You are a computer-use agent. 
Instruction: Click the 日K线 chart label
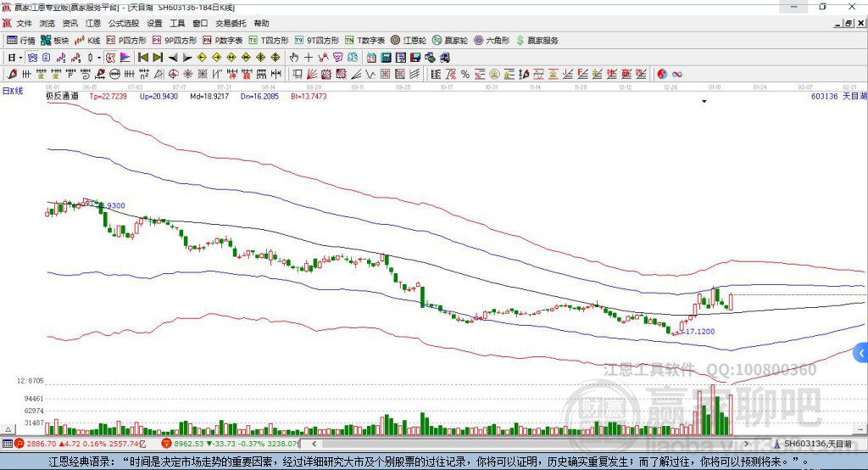(12, 91)
